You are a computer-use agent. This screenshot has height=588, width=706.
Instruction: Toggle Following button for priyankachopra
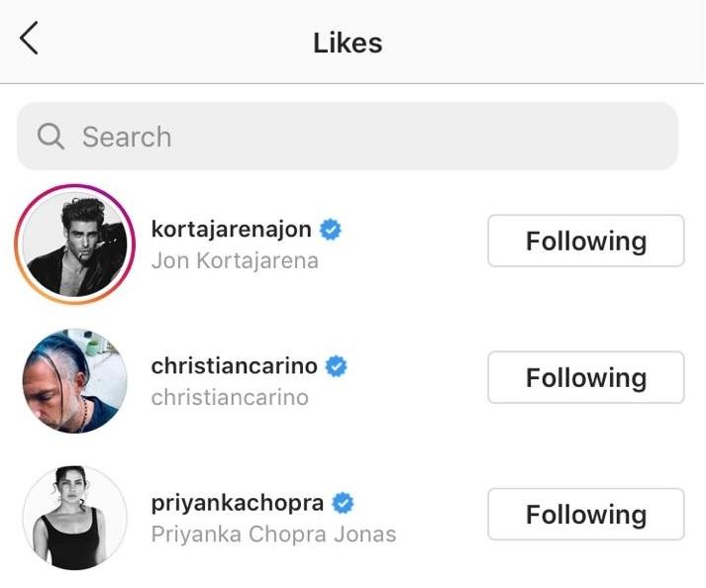pos(585,515)
